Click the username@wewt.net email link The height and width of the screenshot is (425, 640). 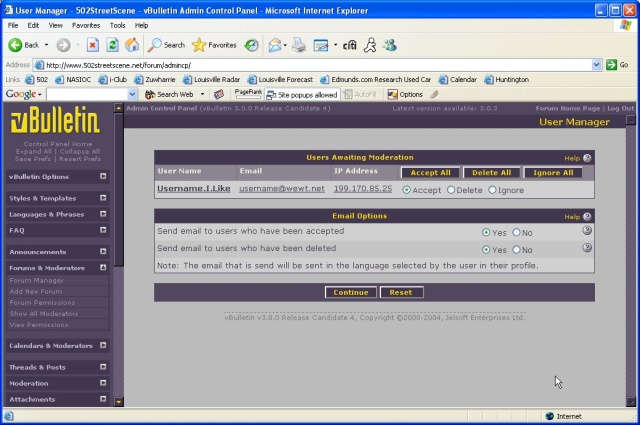point(282,189)
